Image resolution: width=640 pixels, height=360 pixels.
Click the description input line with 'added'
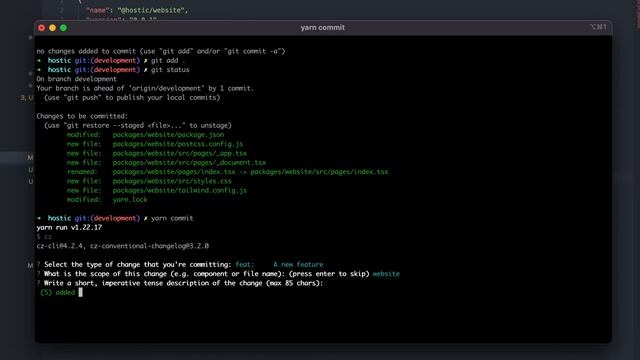click(x=61, y=292)
